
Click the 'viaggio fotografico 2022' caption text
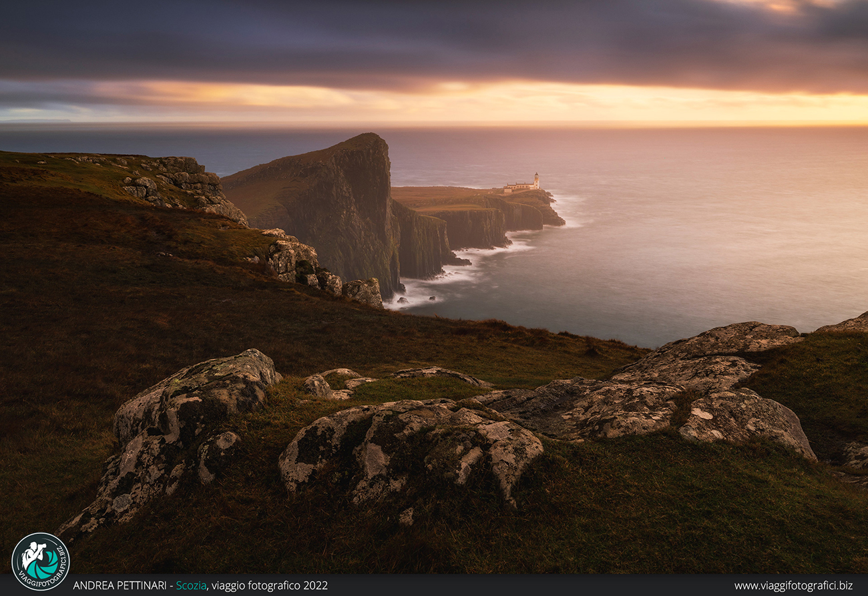pyautogui.click(x=270, y=586)
